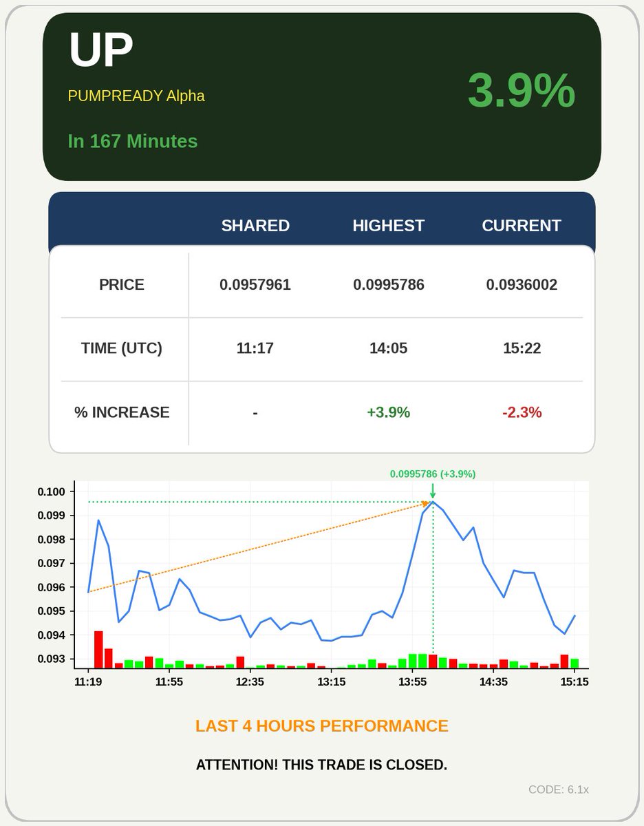Image resolution: width=644 pixels, height=826 pixels.
Task: Click the 0.098 y-axis label
Action: 52,540
